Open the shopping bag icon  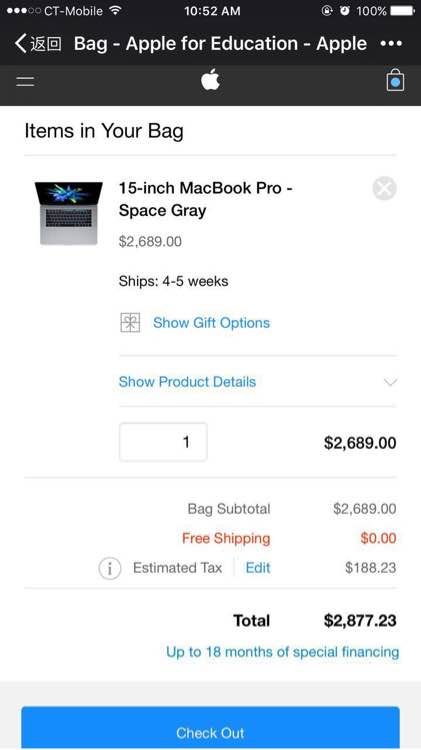click(395, 80)
